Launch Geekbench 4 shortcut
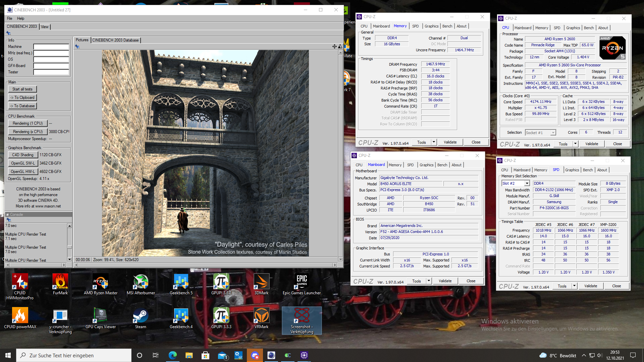Screen dimensions: 644x362 click(x=181, y=318)
